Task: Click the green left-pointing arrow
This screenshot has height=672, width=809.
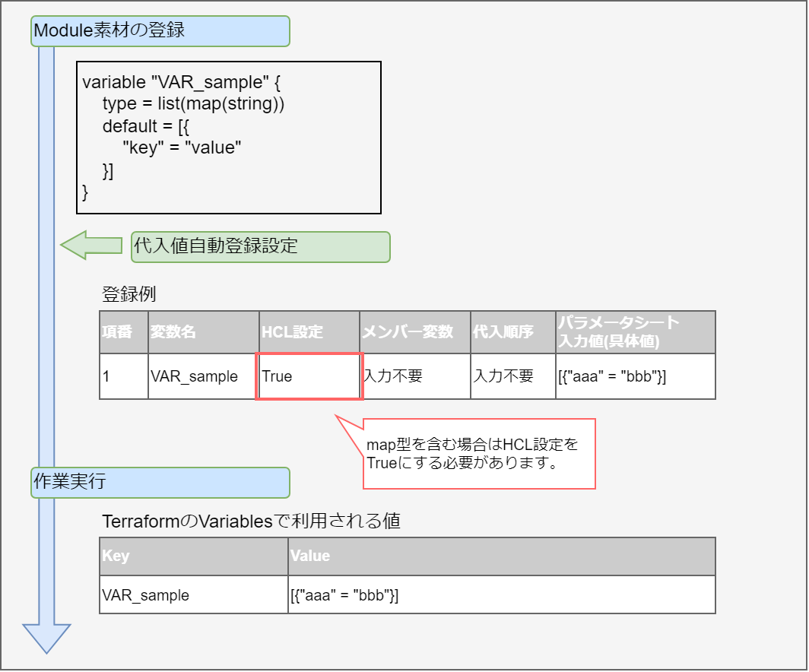Action: point(90,246)
